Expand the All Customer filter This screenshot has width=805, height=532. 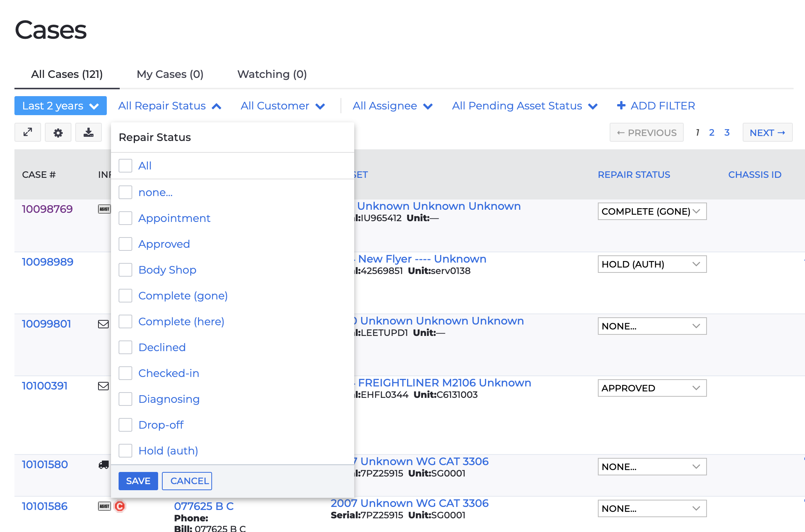tap(283, 106)
